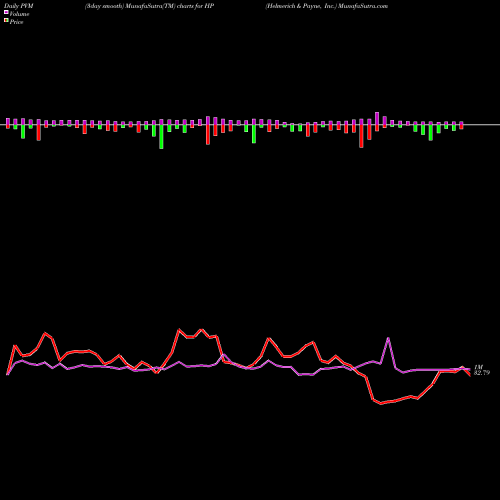Click the '(Helmerich & Payne, Inc.) MunafaSutra.com' text

pyautogui.click(x=327, y=6)
